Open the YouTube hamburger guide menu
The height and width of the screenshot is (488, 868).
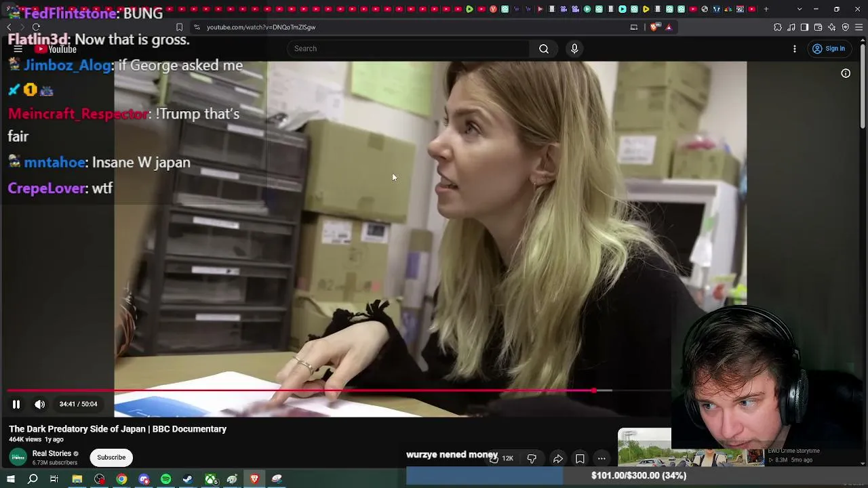coord(18,49)
